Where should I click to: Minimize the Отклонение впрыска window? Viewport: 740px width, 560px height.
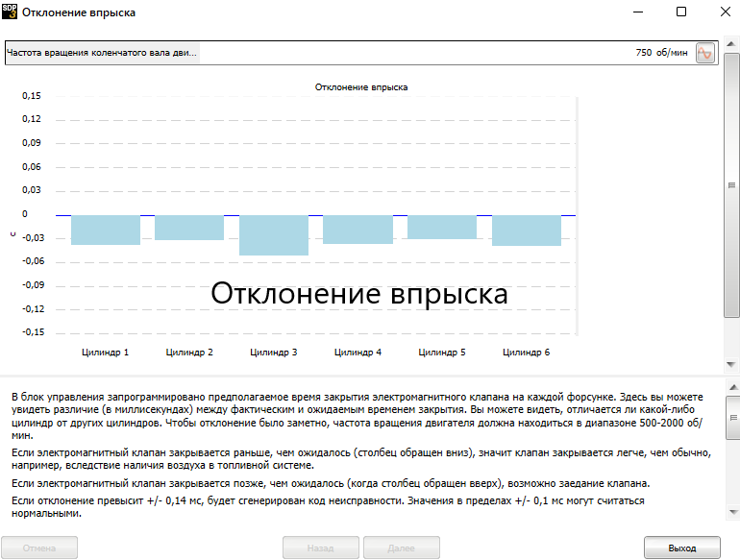[638, 12]
